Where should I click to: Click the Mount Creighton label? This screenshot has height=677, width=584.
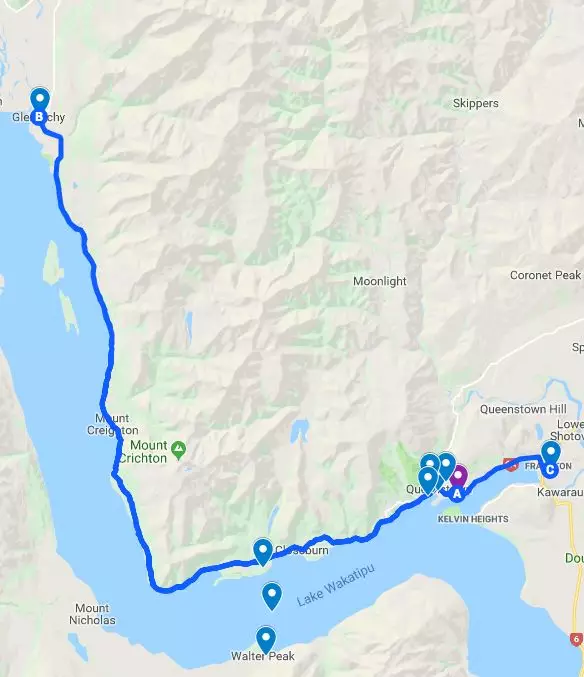[x=113, y=424]
